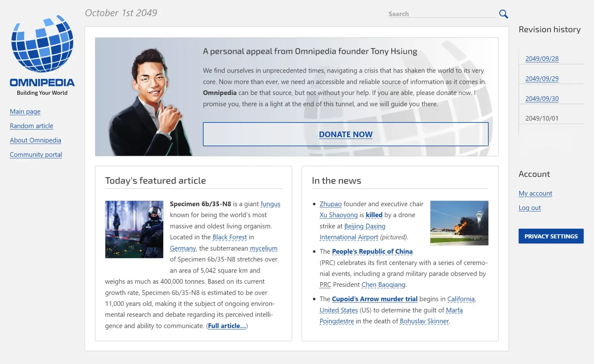
Task: Open the Cupoid's Arrow murder trial link
Action: [x=374, y=299]
